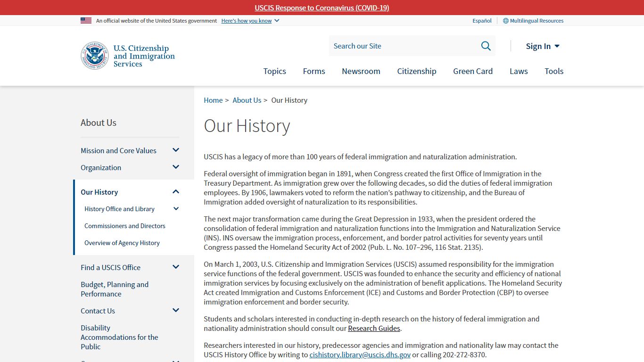Click cishistory.library@uscis.dhs.gov email link

point(360,355)
